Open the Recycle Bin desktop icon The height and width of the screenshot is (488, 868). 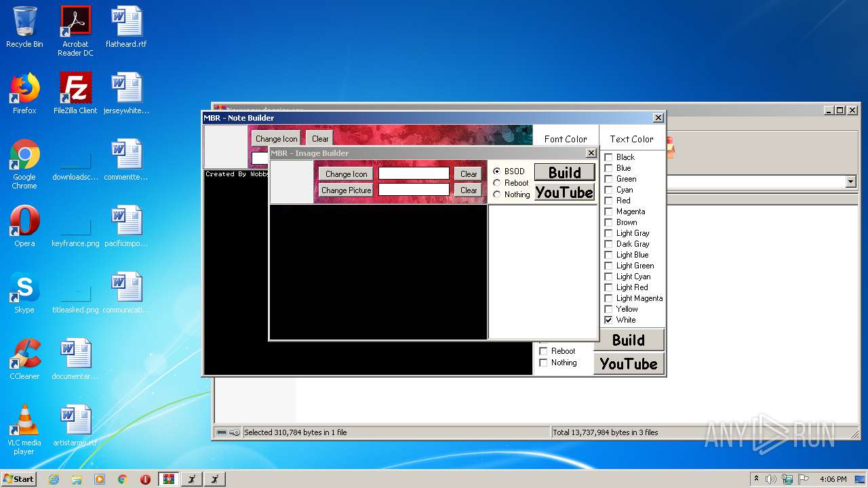click(x=24, y=27)
